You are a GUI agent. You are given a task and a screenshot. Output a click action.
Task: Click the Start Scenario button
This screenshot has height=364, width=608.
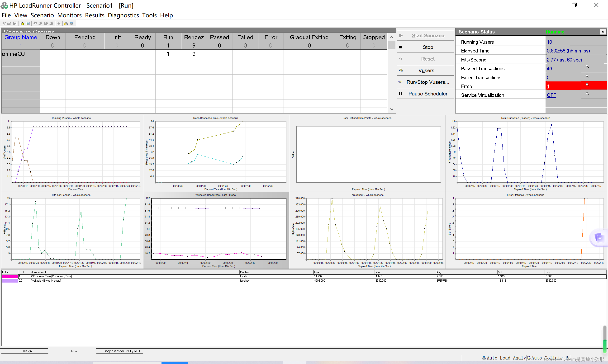coord(426,36)
